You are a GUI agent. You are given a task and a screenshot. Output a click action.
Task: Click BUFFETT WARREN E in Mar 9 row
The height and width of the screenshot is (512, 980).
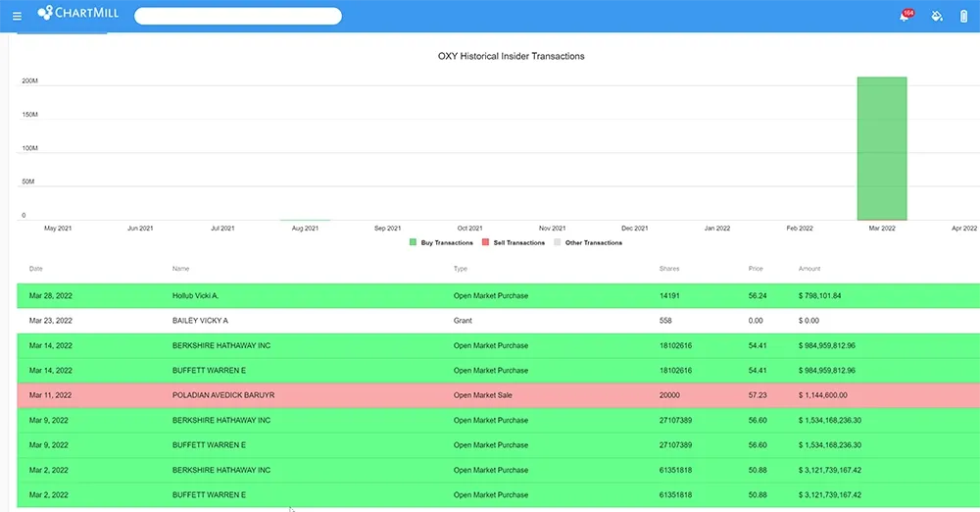209,445
